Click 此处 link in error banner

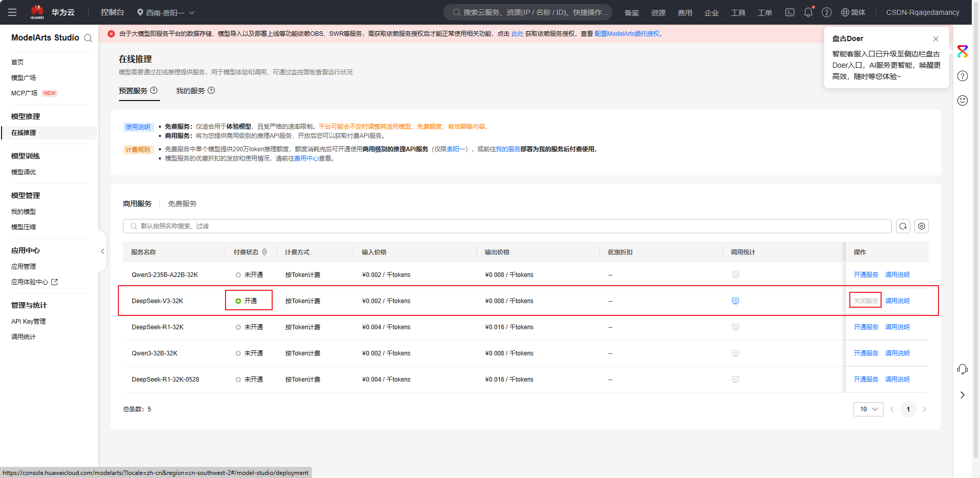coord(517,34)
